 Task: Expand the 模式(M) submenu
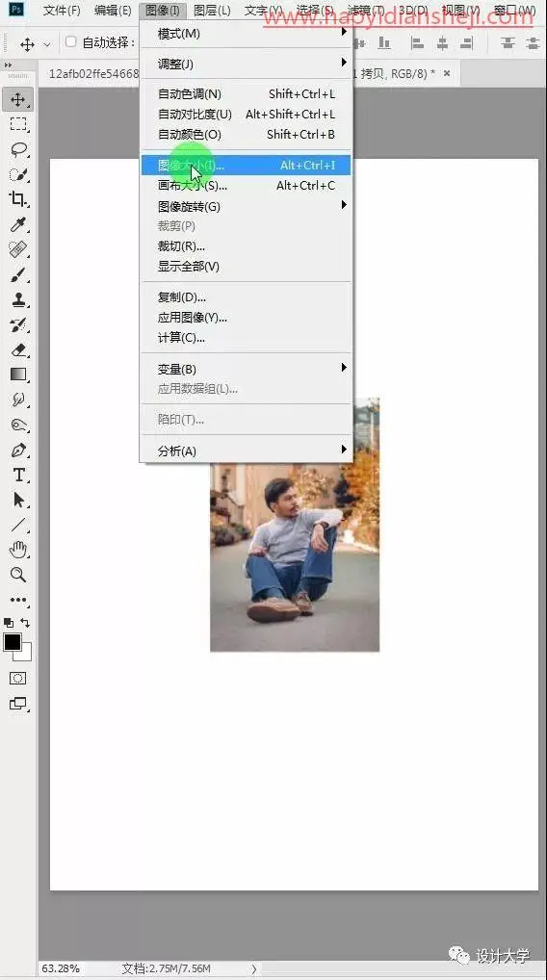click(246, 33)
